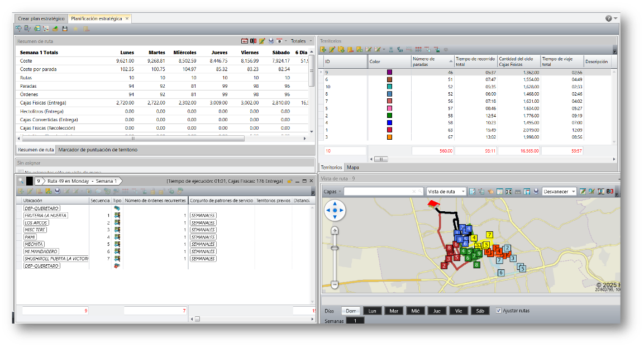Zoom in with the map plus button
The width and height of the screenshot is (644, 347).
[x=335, y=230]
